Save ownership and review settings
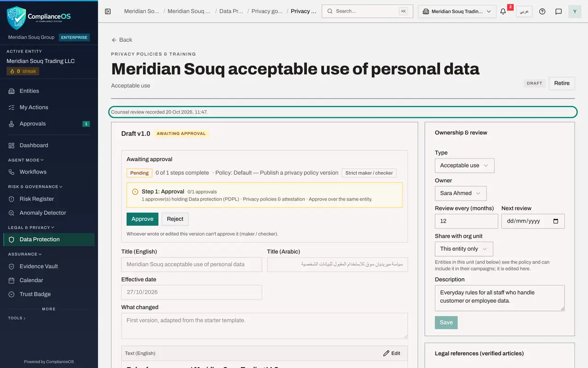Image resolution: width=588 pixels, height=368 pixels. point(446,322)
